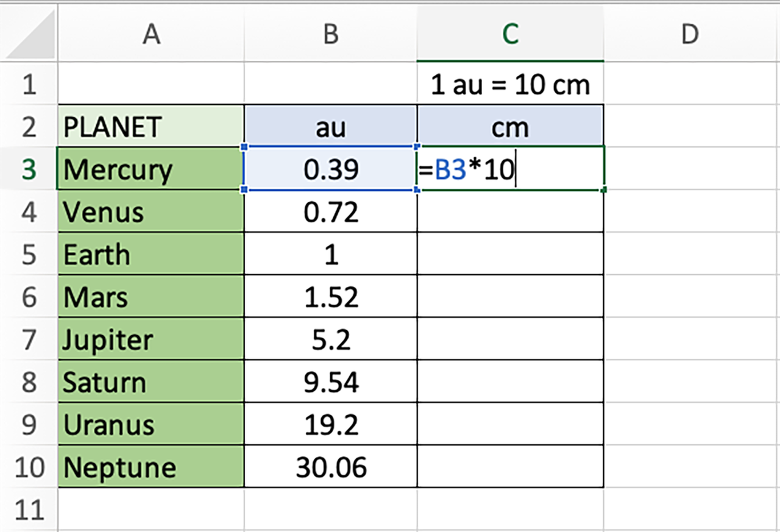780x532 pixels.
Task: Select Venus's au value 0.72
Action: click(330, 212)
